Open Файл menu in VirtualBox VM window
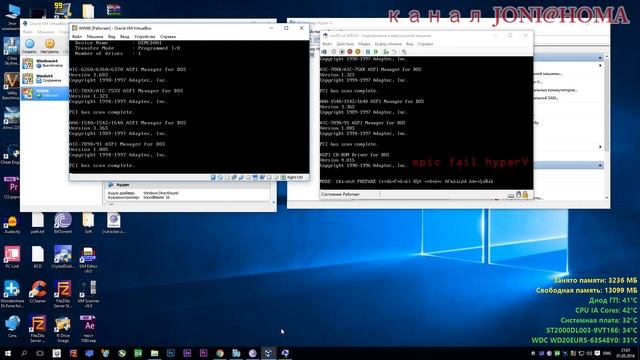This screenshot has height=360, width=640. pyautogui.click(x=77, y=36)
